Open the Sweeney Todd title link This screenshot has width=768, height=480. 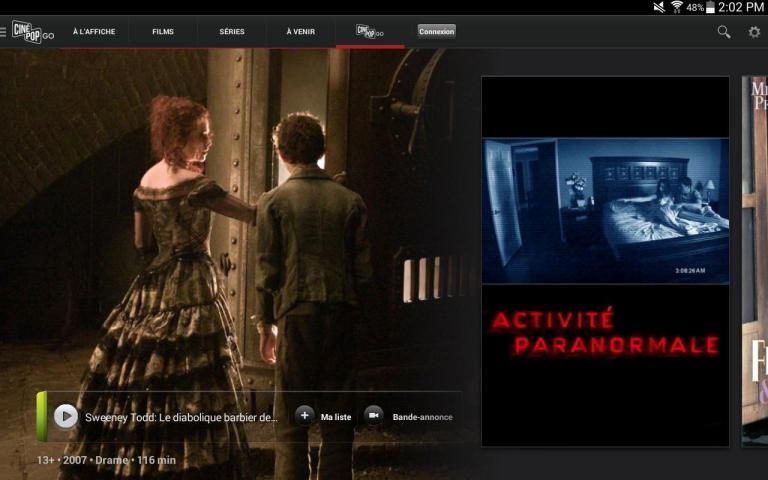coord(181,417)
